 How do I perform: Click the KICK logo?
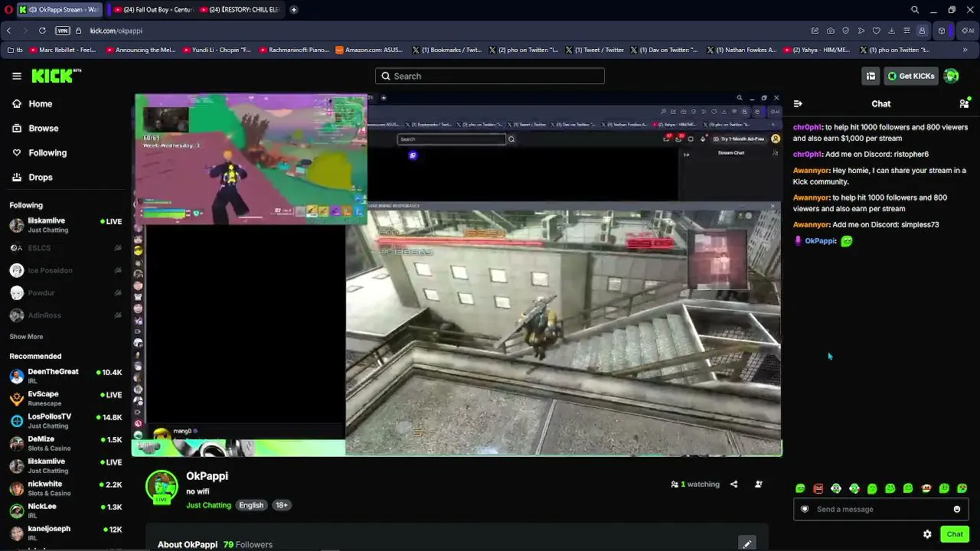pos(56,76)
